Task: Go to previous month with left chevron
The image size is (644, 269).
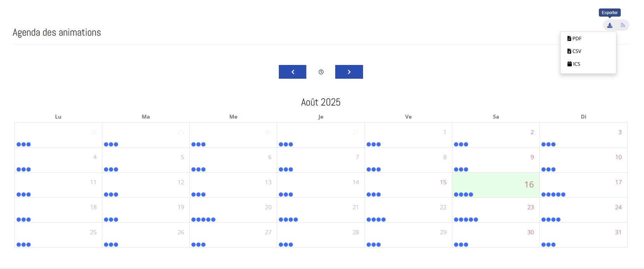Action: point(293,72)
